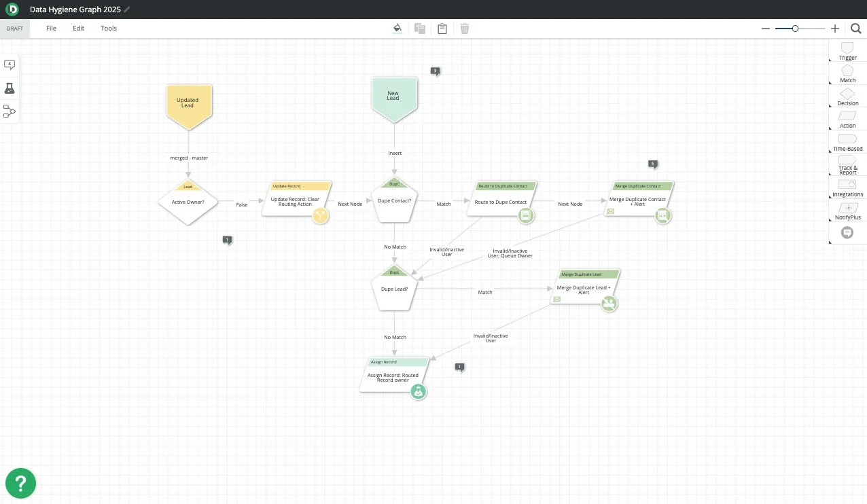Screen dimensions: 867x504
Task: Click the zoom out minus button
Action: (766, 29)
